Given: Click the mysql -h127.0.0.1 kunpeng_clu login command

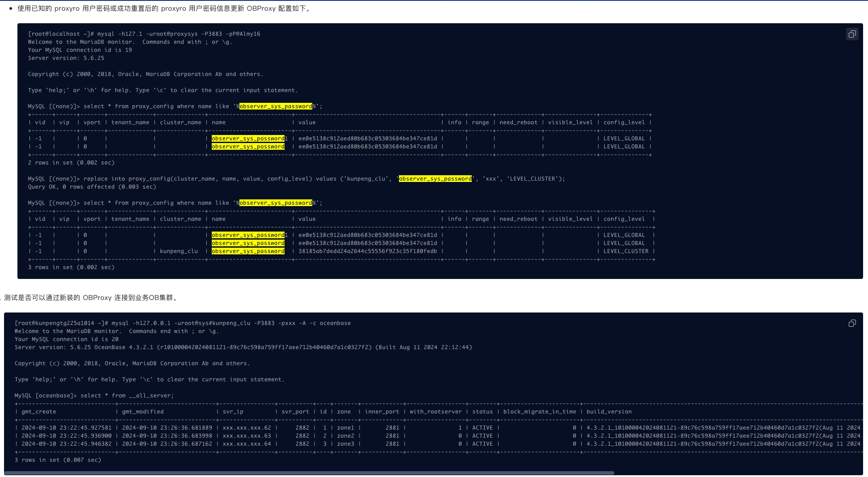Looking at the screenshot, I should coord(182,323).
